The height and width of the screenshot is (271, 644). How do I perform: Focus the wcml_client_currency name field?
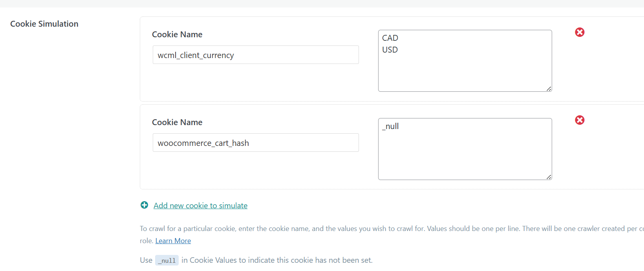click(256, 55)
